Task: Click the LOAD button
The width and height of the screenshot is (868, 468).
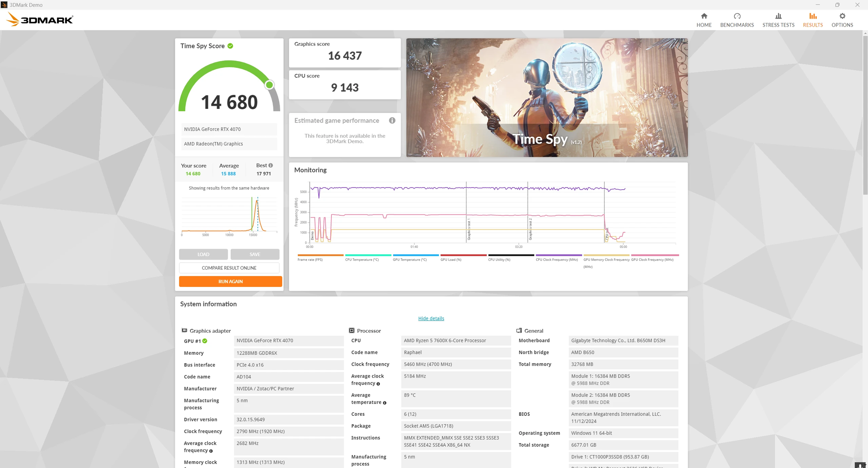Action: point(203,254)
